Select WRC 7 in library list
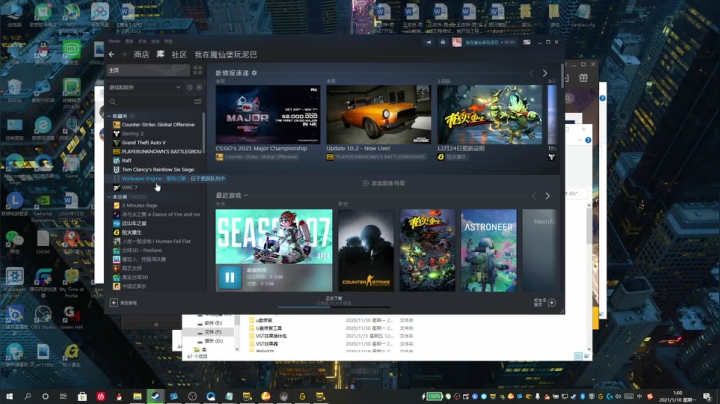 pyautogui.click(x=125, y=187)
